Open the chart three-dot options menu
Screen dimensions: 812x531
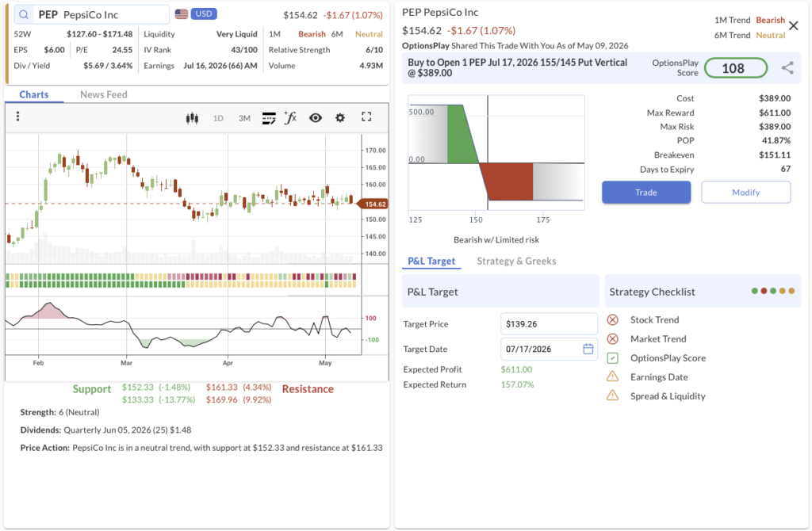click(17, 117)
